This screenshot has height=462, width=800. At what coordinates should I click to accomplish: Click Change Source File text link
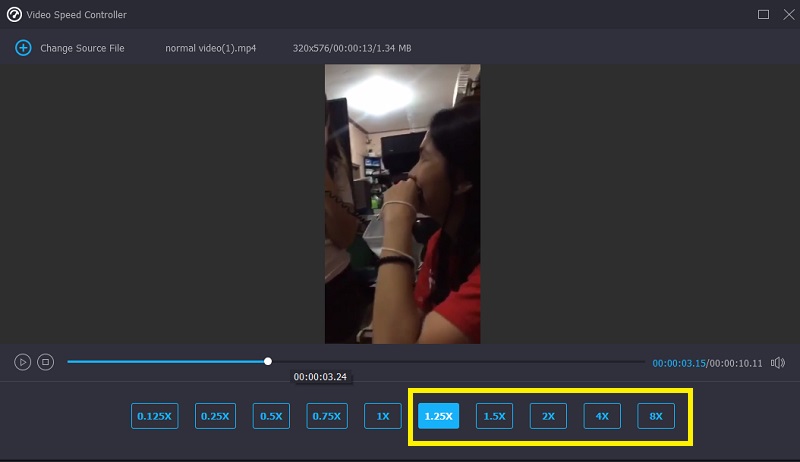[82, 48]
